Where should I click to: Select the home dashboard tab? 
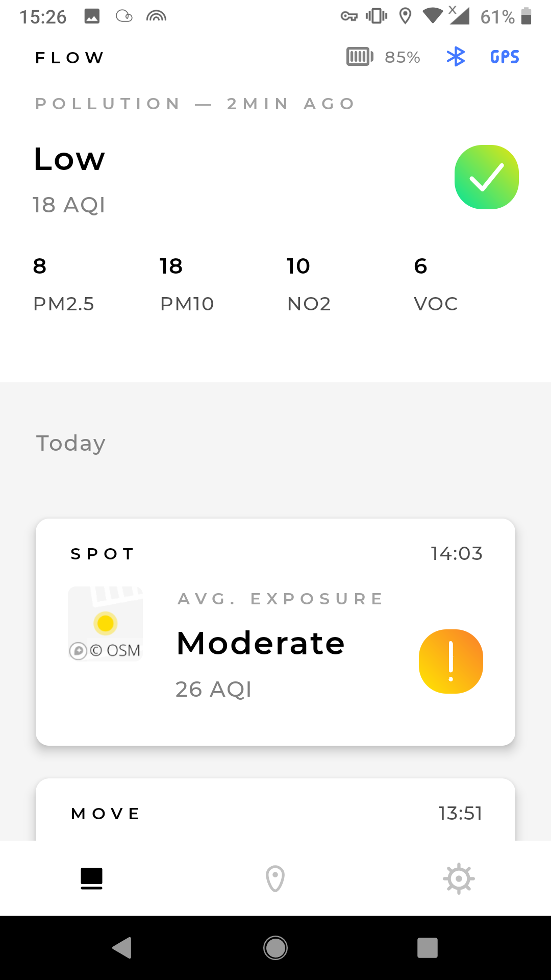point(92,878)
